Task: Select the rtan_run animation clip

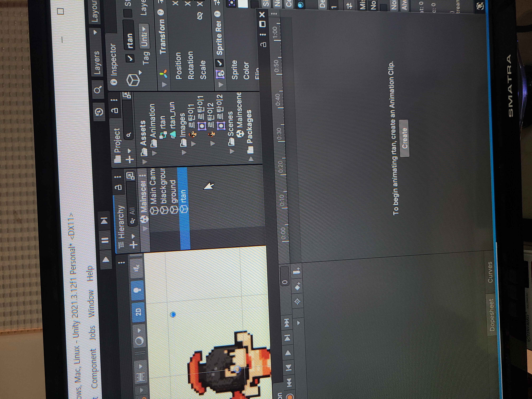Action: pos(173,120)
